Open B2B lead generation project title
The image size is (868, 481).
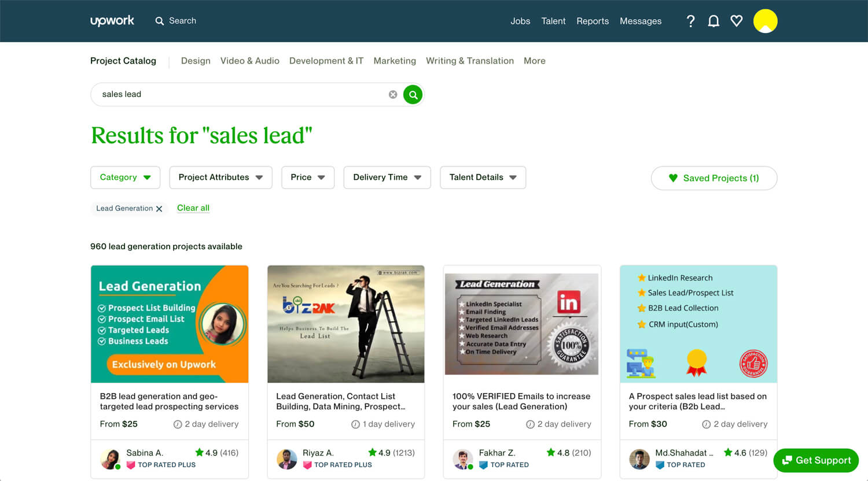pos(169,401)
